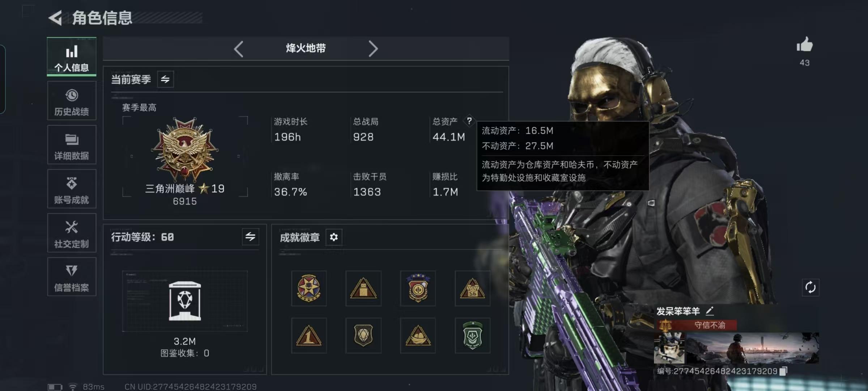Screen dimensions: 868x391
Task: Switch to previous mode with left chevron
Action: point(239,49)
